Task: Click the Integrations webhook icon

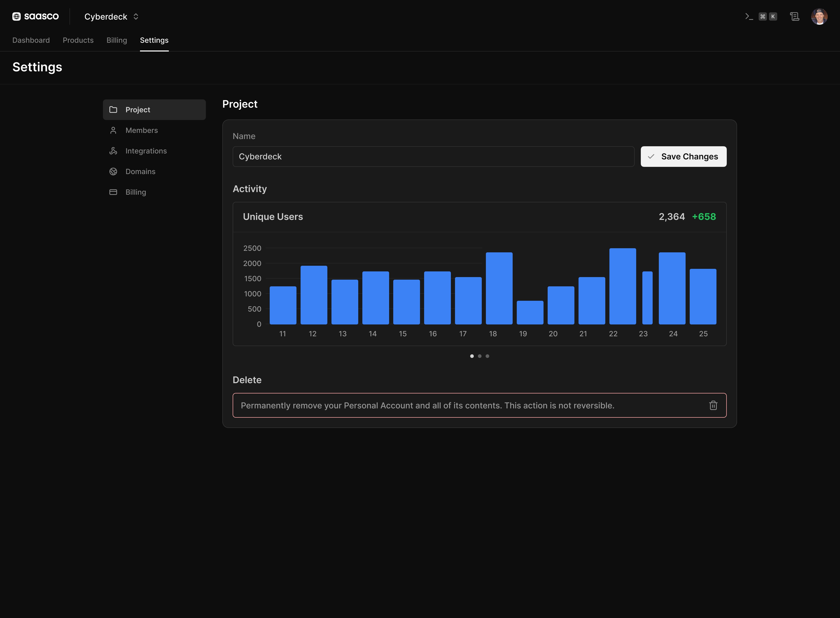Action: 113,151
